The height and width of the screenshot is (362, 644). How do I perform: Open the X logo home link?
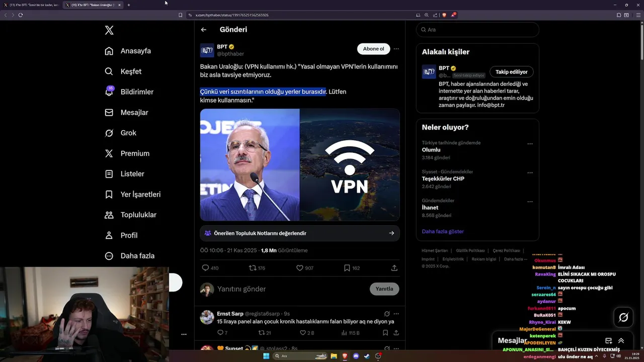109,30
